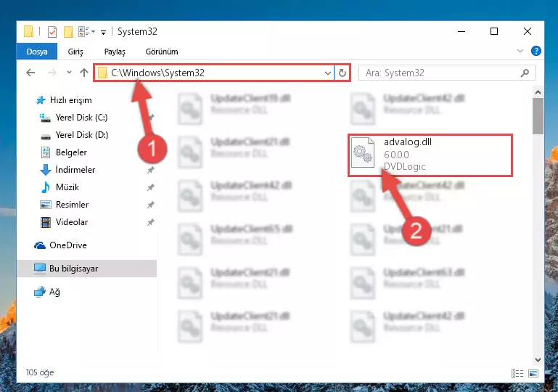Click the pin icon next to Resimler

(151, 205)
